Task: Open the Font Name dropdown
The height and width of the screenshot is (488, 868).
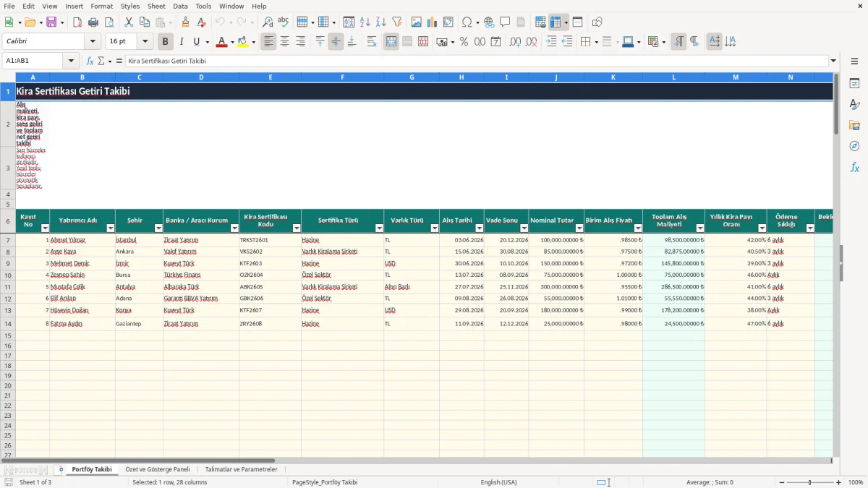Action: tap(93, 42)
